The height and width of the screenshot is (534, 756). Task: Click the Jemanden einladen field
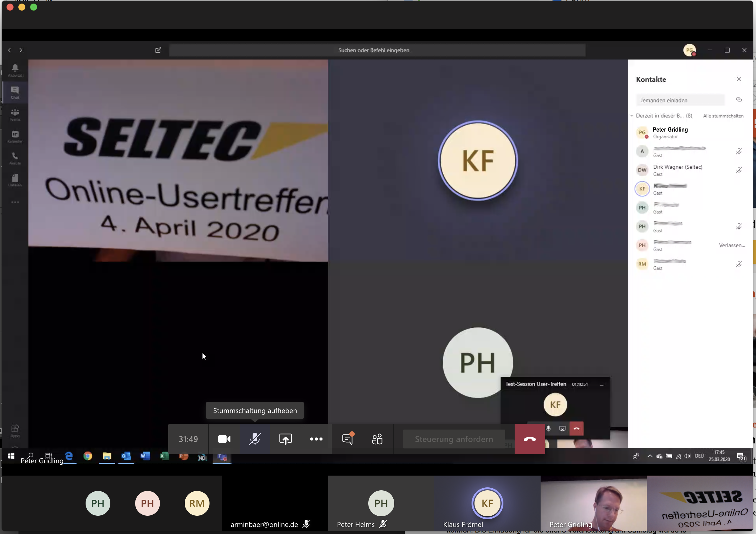pyautogui.click(x=680, y=100)
